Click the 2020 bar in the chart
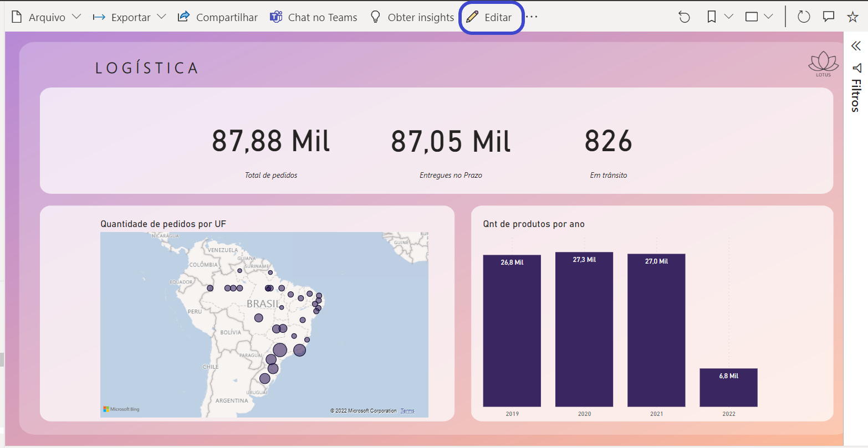The image size is (868, 448). tap(584, 329)
